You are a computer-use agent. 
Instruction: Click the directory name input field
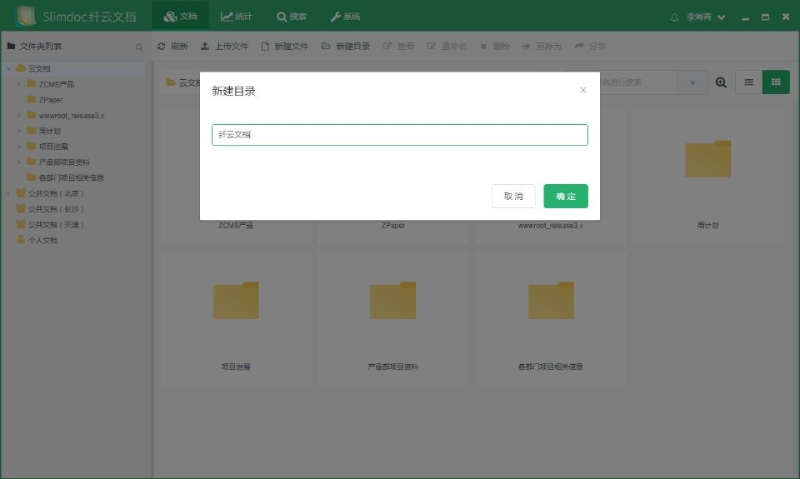(x=399, y=135)
